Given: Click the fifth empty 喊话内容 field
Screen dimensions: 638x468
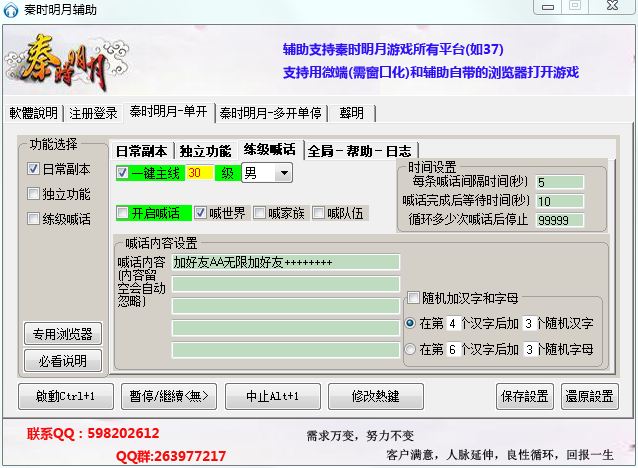Looking at the screenshot, I should point(286,350).
